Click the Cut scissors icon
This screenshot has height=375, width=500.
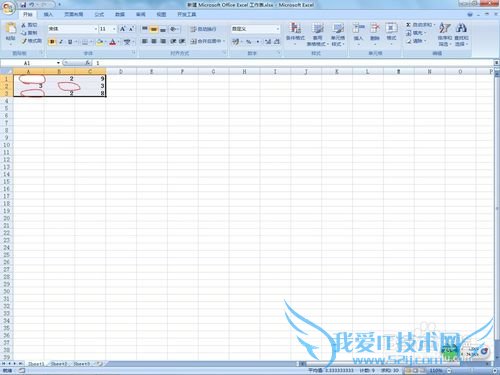(24, 25)
